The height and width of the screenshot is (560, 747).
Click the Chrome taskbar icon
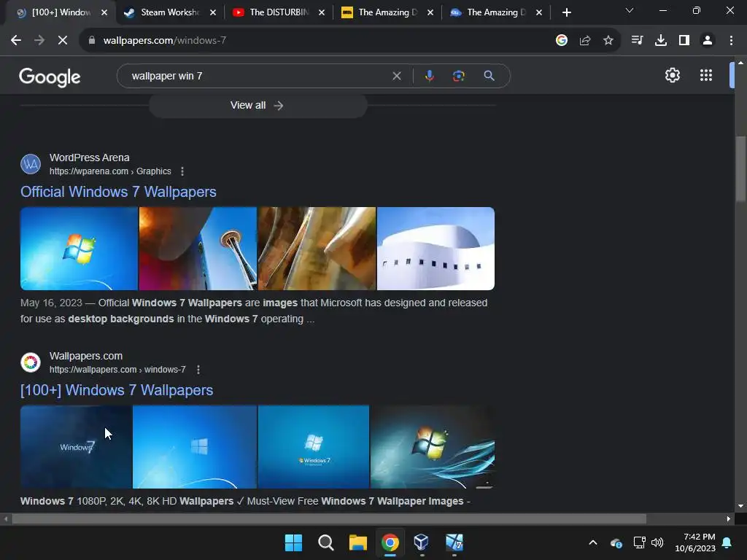(x=390, y=542)
